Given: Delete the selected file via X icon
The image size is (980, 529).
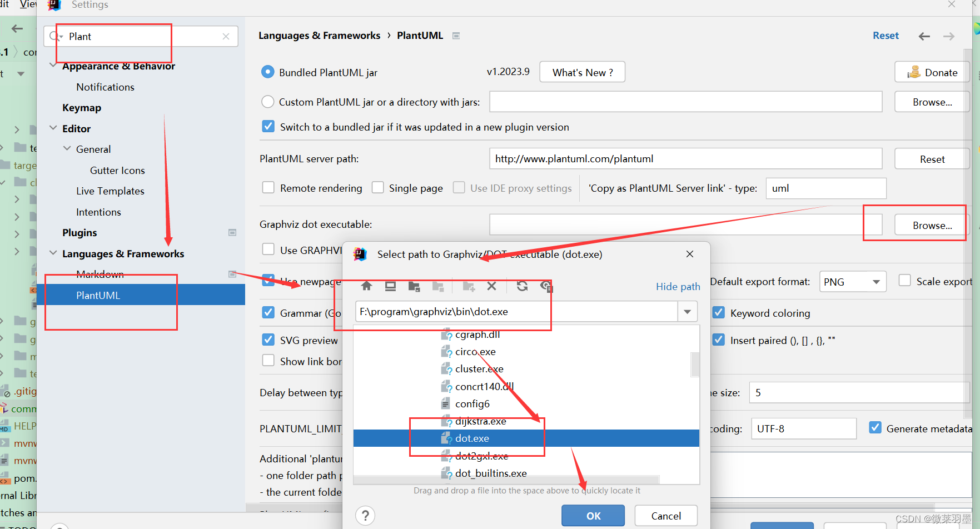Looking at the screenshot, I should tap(491, 286).
